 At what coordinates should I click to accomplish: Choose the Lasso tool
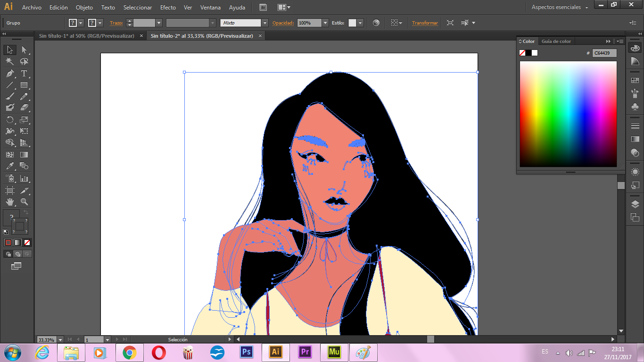click(25, 62)
